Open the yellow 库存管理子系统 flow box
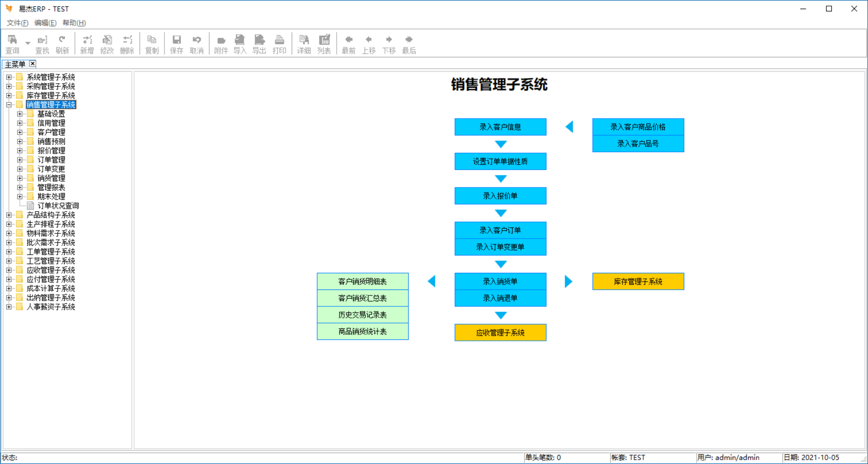This screenshot has height=464, width=868. pos(638,282)
